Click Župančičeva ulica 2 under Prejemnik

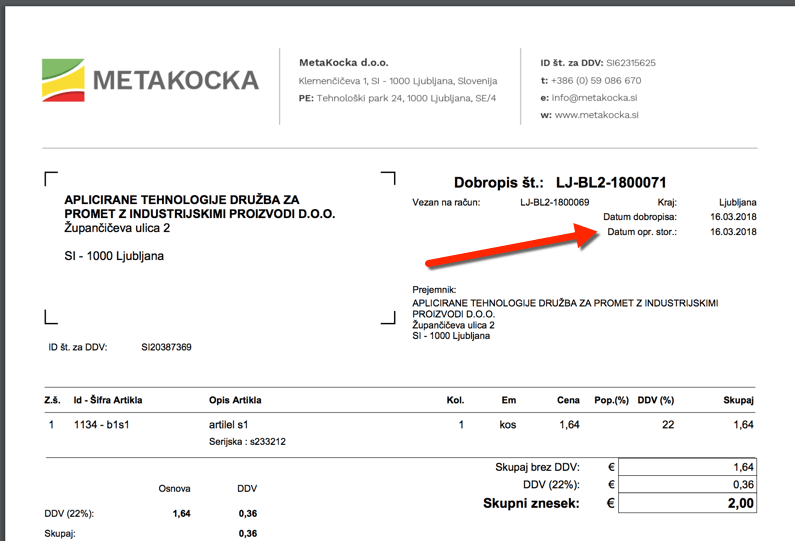click(x=453, y=325)
